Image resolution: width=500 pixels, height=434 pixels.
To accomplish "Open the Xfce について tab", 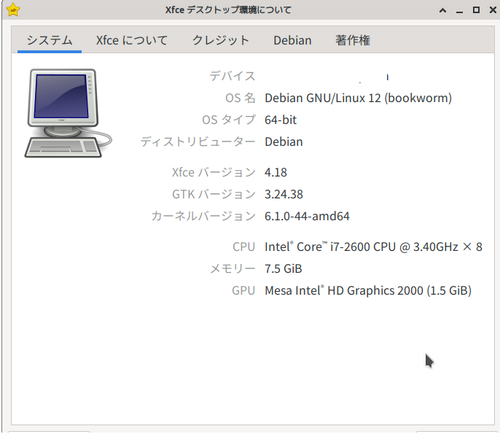I will point(132,40).
